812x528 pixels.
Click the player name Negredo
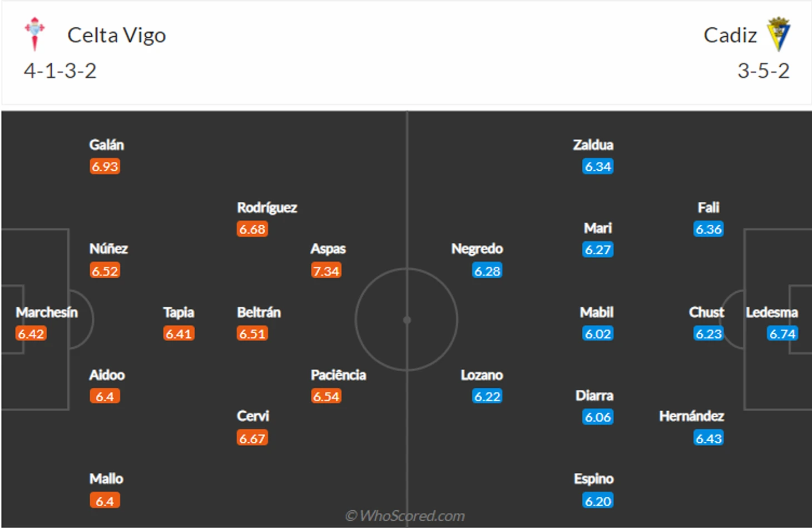click(x=477, y=249)
